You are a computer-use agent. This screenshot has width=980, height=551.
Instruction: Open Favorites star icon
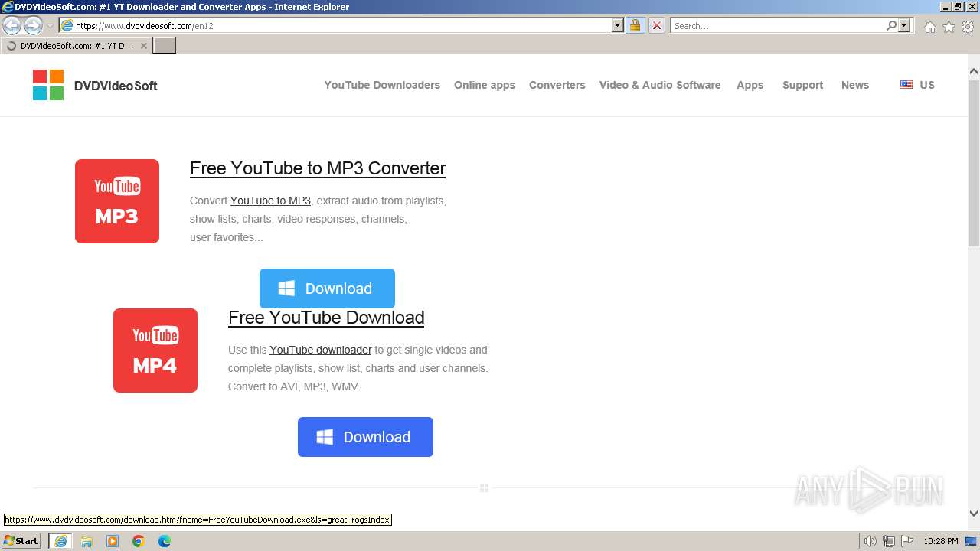coord(949,27)
